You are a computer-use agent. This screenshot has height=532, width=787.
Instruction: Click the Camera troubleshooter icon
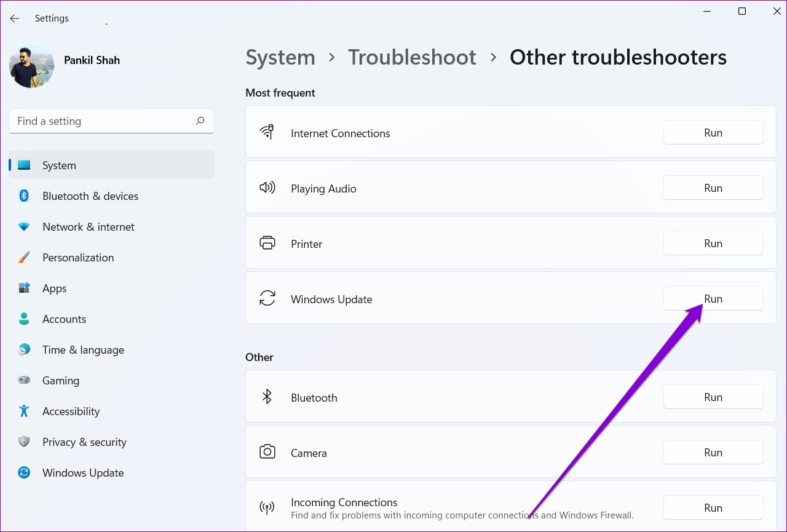click(x=267, y=452)
